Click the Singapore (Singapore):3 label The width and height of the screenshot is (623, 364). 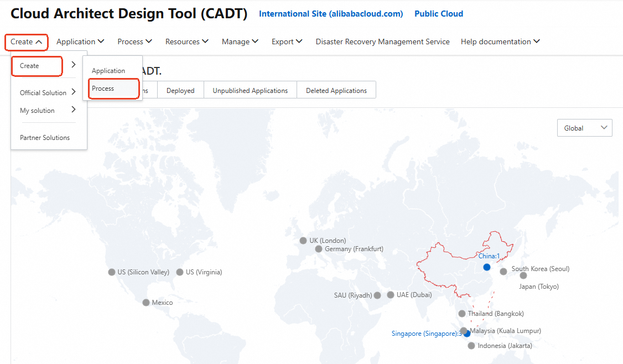[x=427, y=334]
